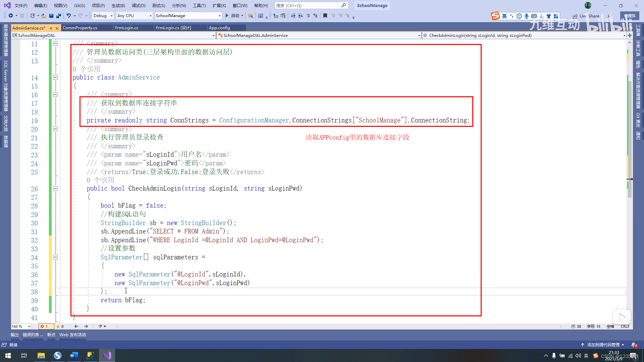Image resolution: width=644 pixels, height=362 pixels.
Task: Open the Any CPU platform dropdown
Action: 134,15
